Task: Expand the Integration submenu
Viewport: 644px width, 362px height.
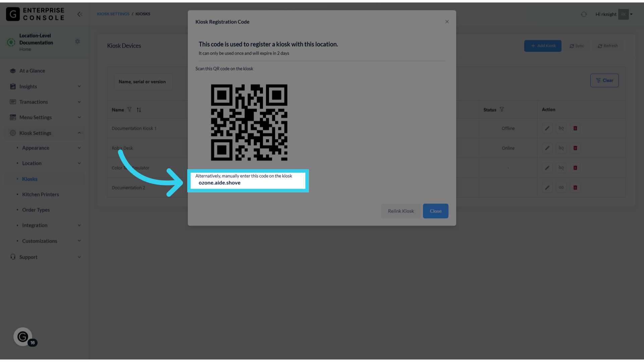Action: click(44, 225)
